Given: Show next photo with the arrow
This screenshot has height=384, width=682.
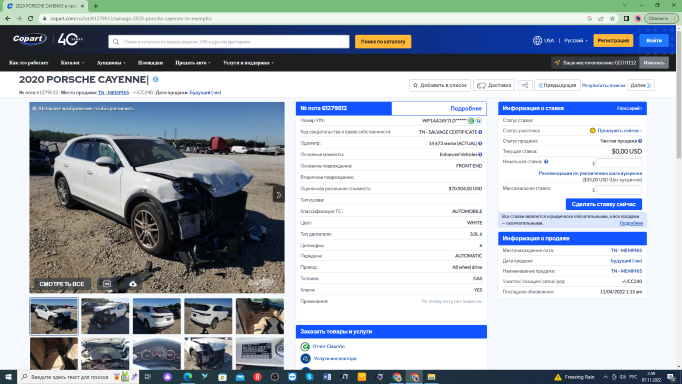Looking at the screenshot, I should 278,194.
